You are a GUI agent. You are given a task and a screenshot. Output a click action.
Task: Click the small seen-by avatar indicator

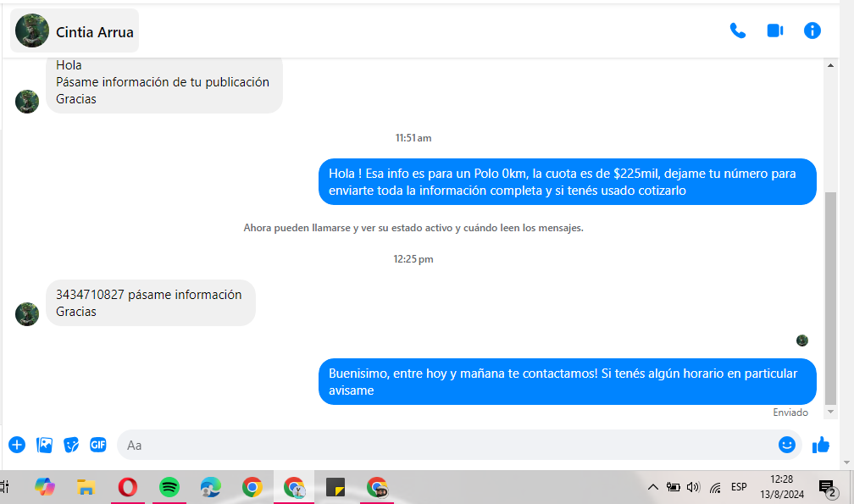802,341
